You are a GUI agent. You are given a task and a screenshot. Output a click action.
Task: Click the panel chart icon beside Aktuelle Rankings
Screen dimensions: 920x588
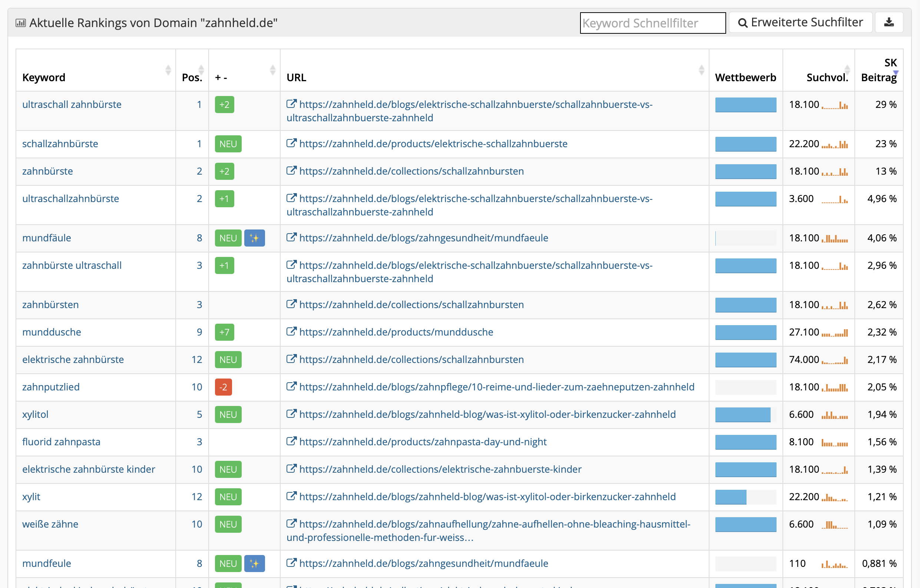(21, 23)
